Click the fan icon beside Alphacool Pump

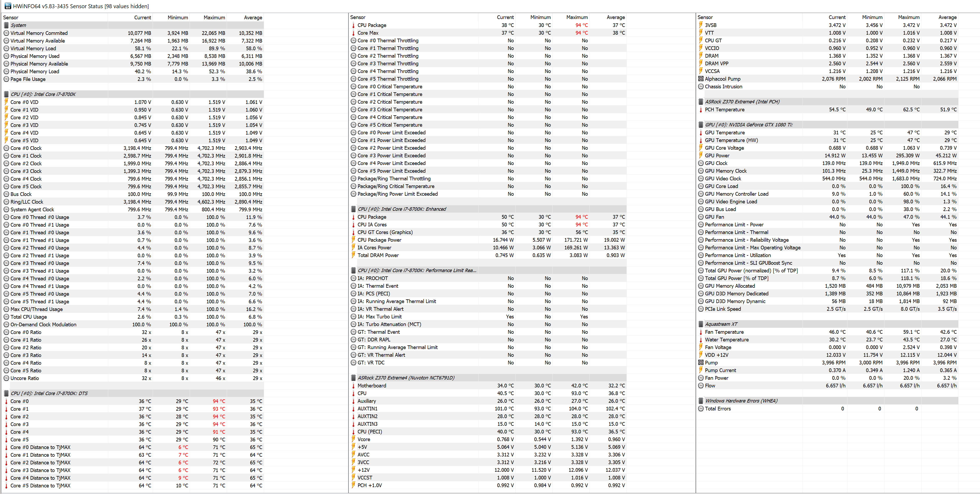click(701, 79)
